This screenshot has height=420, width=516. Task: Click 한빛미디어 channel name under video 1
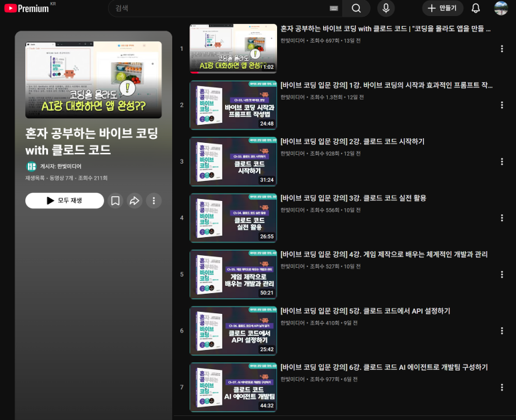[292, 41]
